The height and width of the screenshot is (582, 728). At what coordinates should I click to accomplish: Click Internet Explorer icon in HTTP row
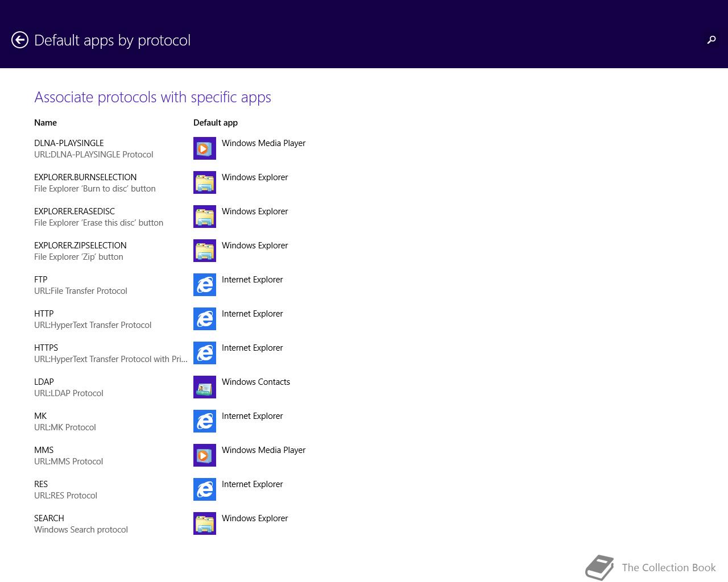tap(205, 319)
